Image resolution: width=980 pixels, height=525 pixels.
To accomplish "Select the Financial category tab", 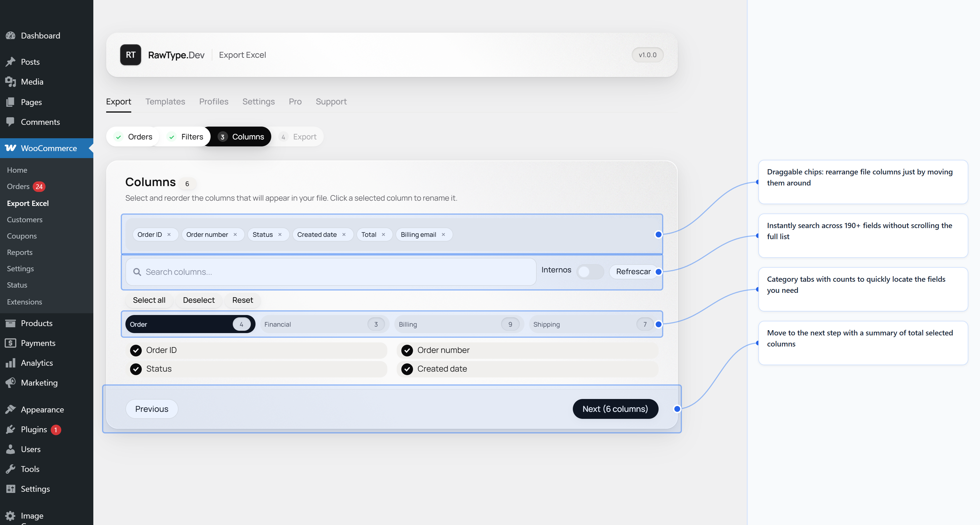I will pyautogui.click(x=325, y=324).
